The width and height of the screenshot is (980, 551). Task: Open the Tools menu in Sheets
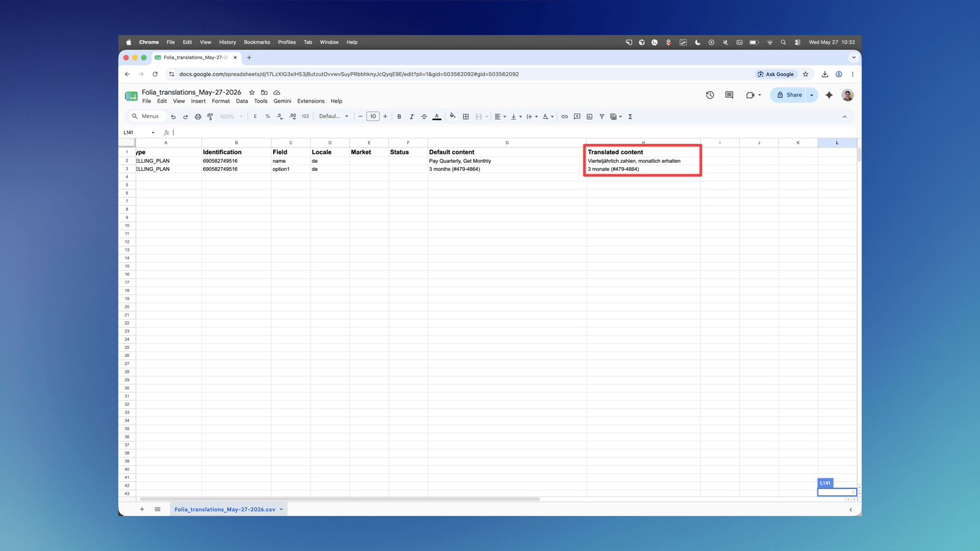261,101
